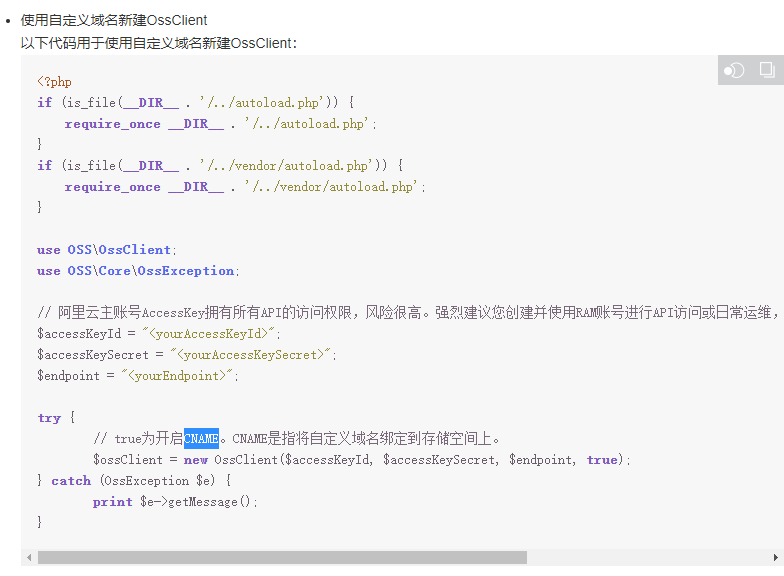Click the require_once '/../vendor/autoload.php' line

[245, 186]
